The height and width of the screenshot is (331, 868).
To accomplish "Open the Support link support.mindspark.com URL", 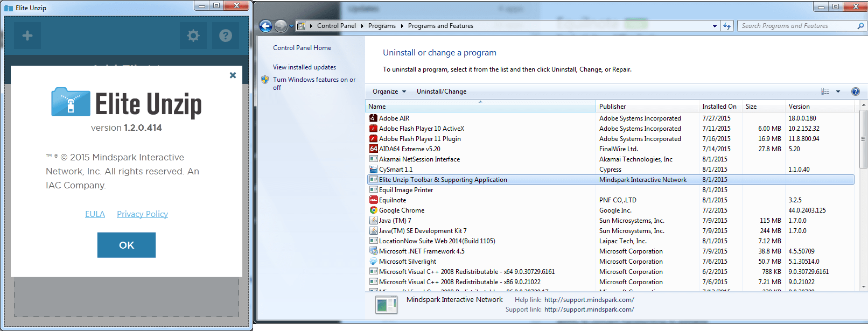I will point(589,309).
